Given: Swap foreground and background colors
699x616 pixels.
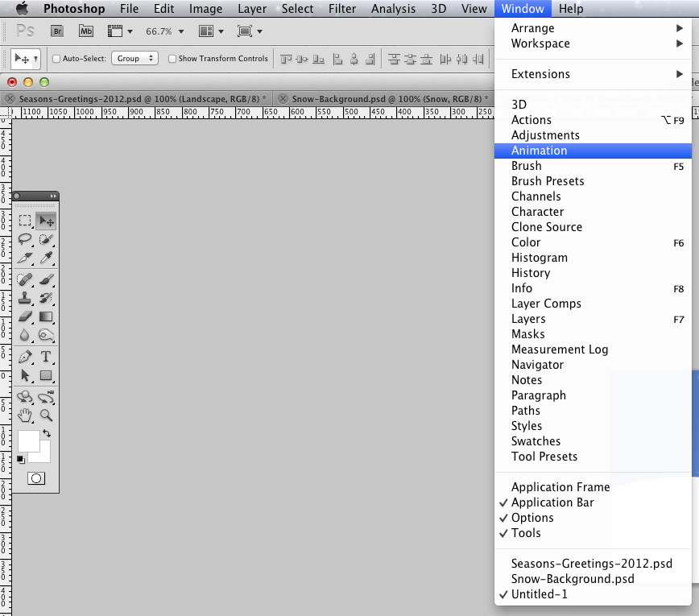Looking at the screenshot, I should [47, 433].
